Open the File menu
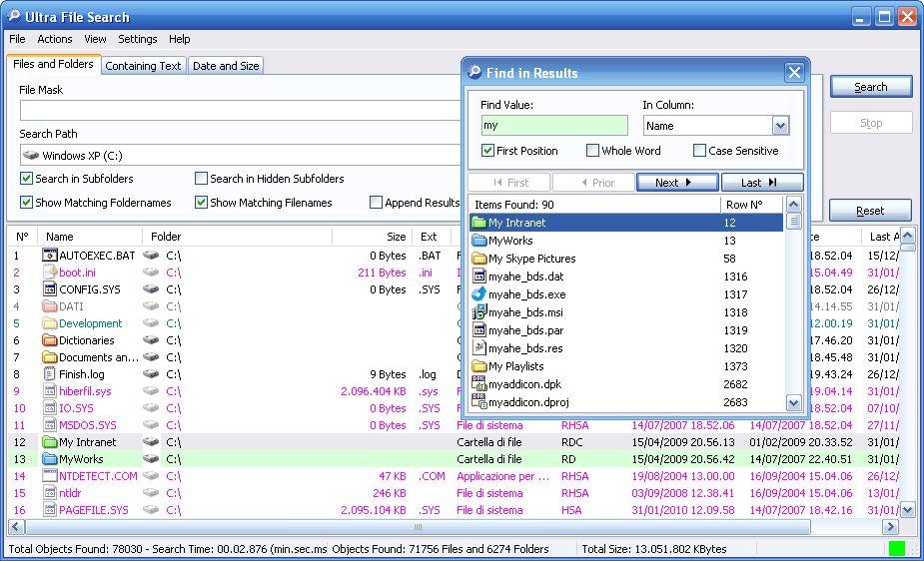Image resolution: width=924 pixels, height=561 pixels. click(x=17, y=39)
